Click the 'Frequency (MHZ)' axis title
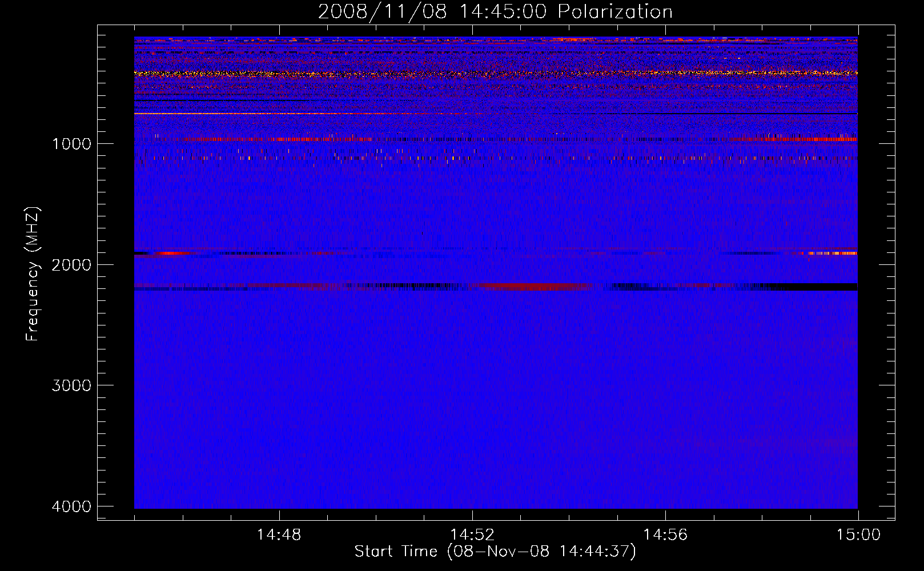 pyautogui.click(x=32, y=274)
